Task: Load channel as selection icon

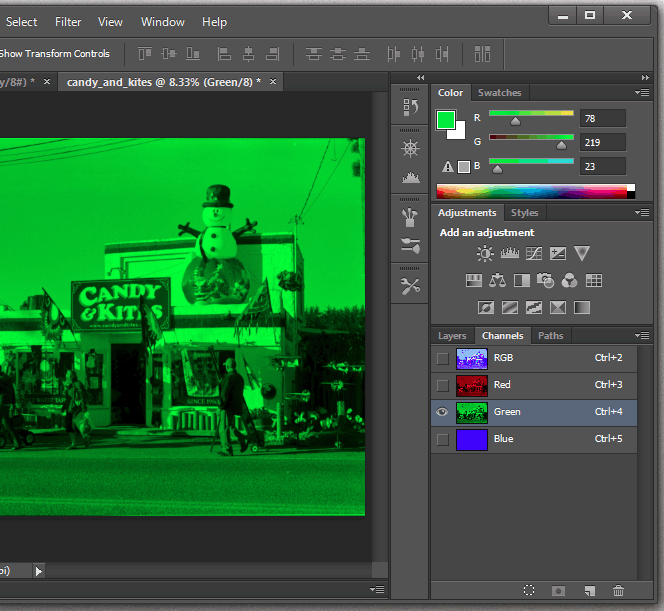Action: (x=529, y=590)
